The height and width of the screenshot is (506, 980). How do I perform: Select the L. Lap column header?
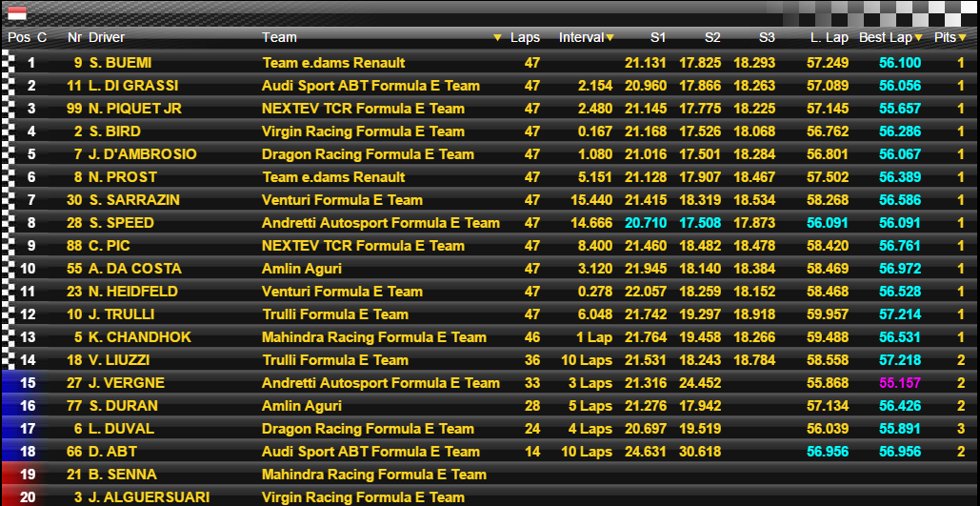click(x=830, y=37)
